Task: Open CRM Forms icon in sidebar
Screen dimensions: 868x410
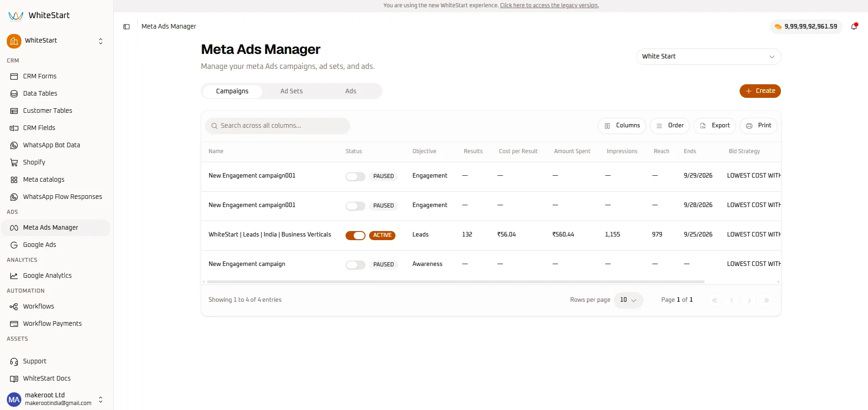Action: 14,77
